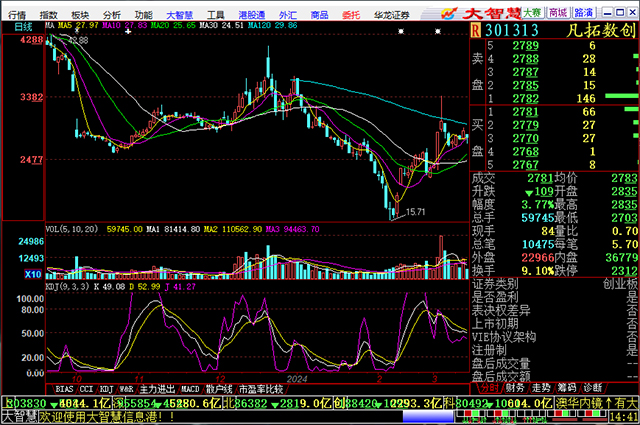Open the 分析 menu
Image resolution: width=640 pixels, height=425 pixels.
pos(112,15)
